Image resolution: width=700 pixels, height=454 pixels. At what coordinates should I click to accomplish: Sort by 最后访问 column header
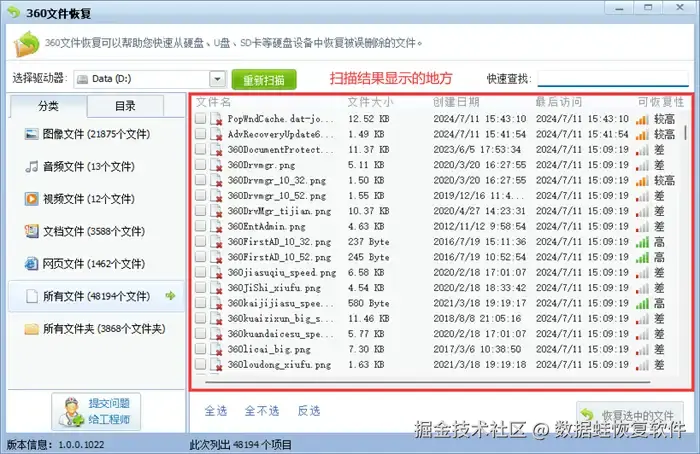[x=559, y=102]
